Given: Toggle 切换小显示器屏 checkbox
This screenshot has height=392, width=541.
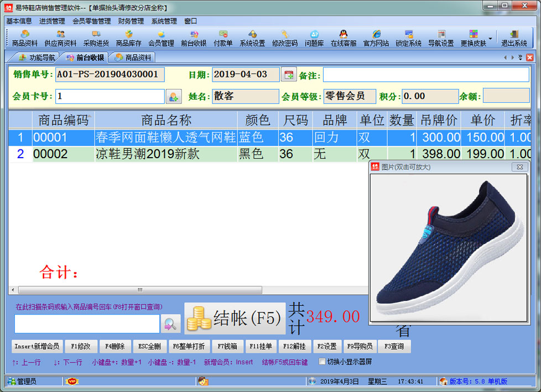Looking at the screenshot, I should point(322,362).
